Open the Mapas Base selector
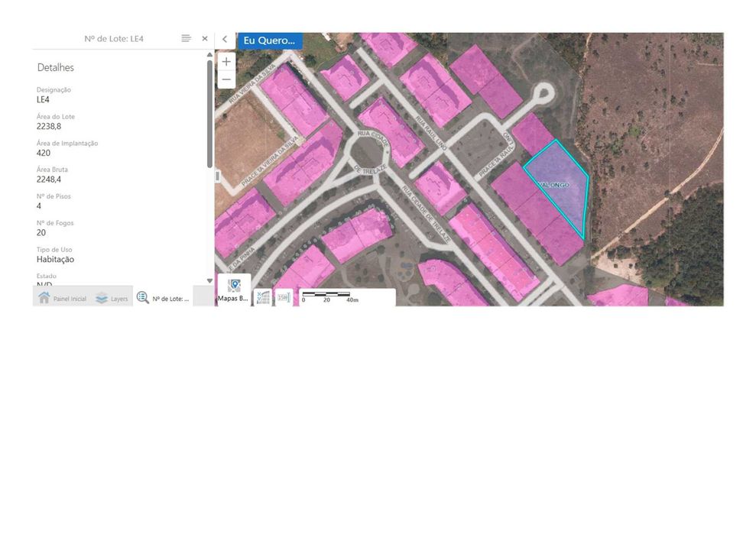 pos(234,290)
